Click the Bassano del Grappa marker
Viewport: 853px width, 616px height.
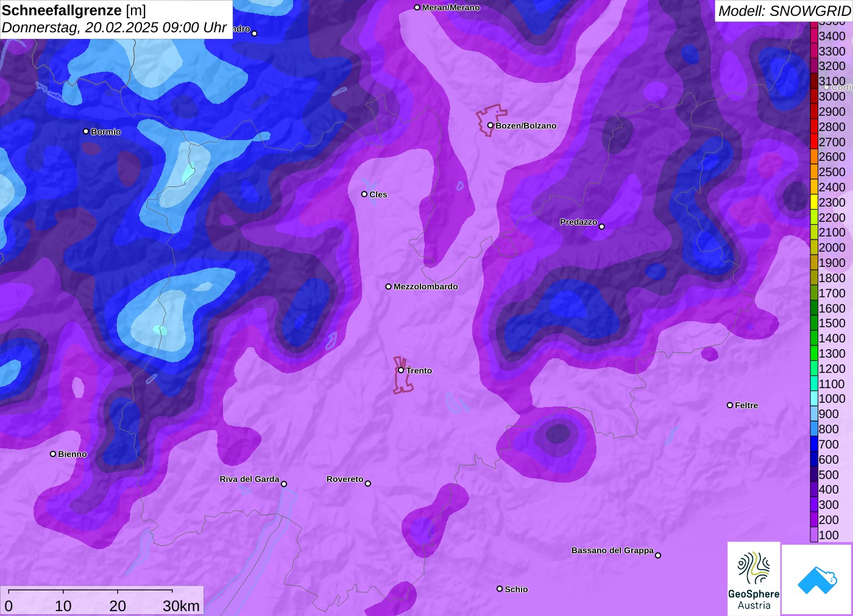(657, 555)
